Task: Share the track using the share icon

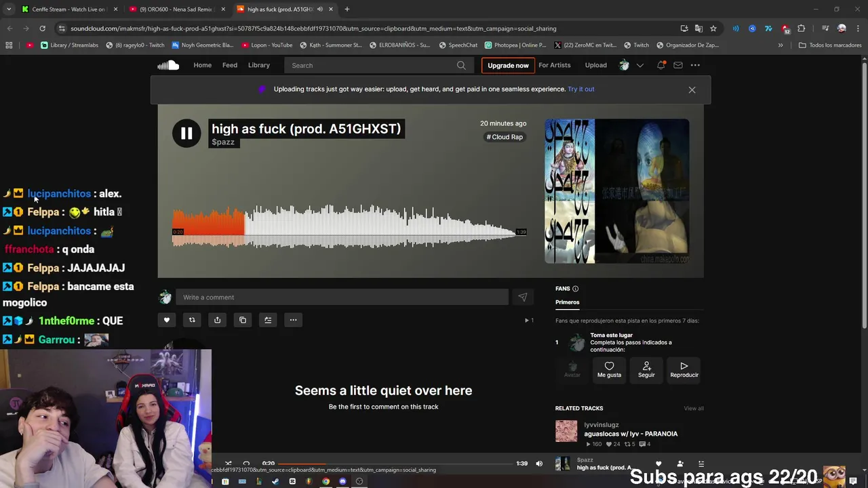Action: (x=217, y=320)
